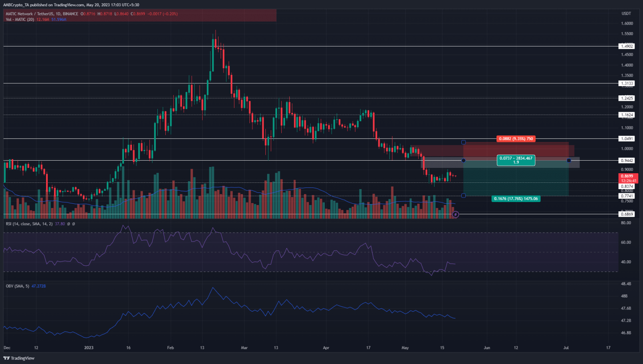Click the Jun date on the time axis
The width and height of the screenshot is (643, 364).
[486, 348]
